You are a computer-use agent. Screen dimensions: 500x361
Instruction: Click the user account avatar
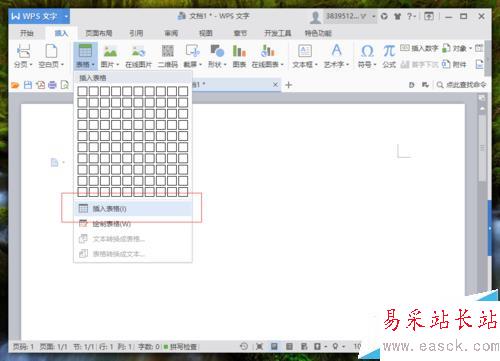315,17
